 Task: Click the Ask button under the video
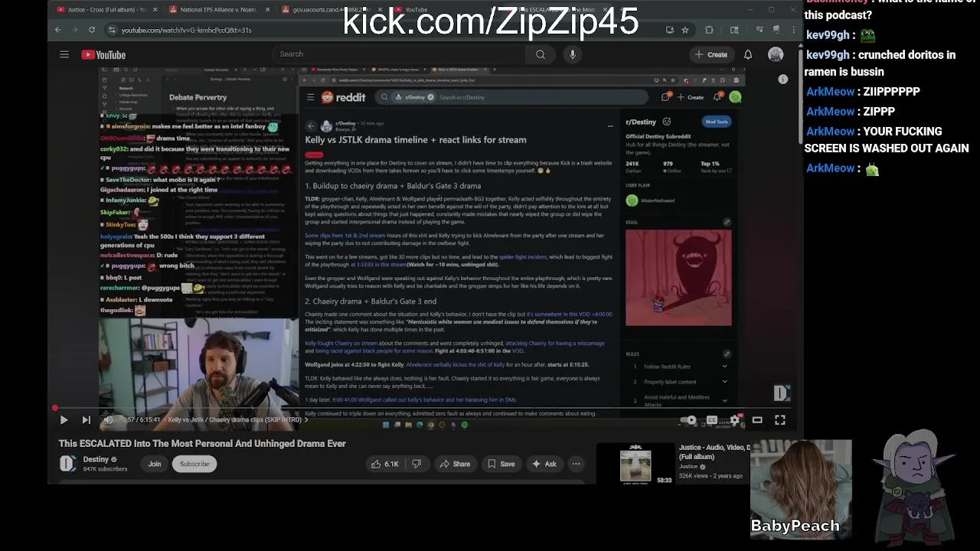click(544, 464)
